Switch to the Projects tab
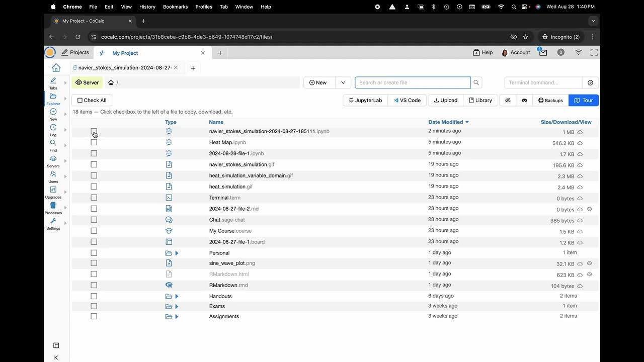The width and height of the screenshot is (644, 362). coord(75,52)
